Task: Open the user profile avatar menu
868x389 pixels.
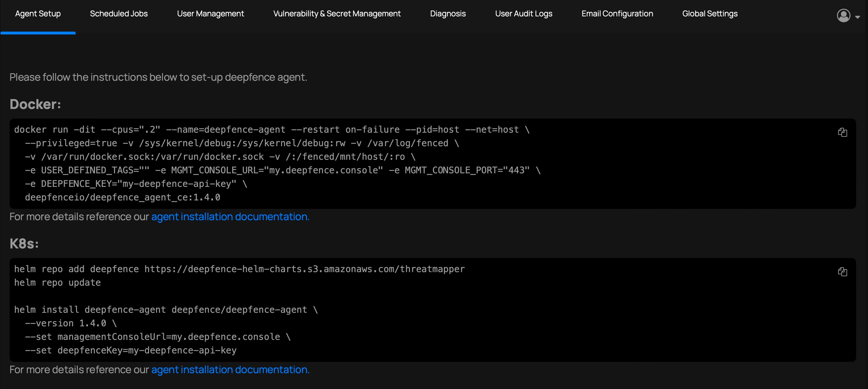Action: (x=843, y=16)
